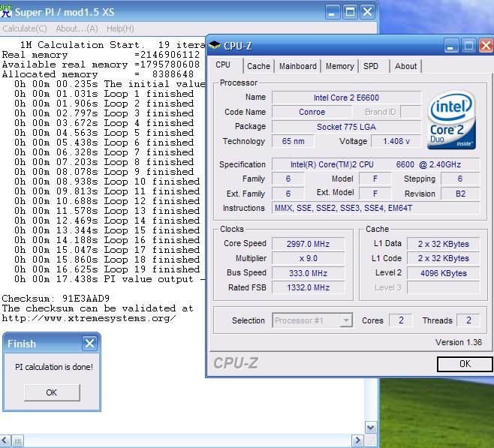The height and width of the screenshot is (448, 494).
Task: Click the 'Version 1.36' text
Action: [x=459, y=342]
